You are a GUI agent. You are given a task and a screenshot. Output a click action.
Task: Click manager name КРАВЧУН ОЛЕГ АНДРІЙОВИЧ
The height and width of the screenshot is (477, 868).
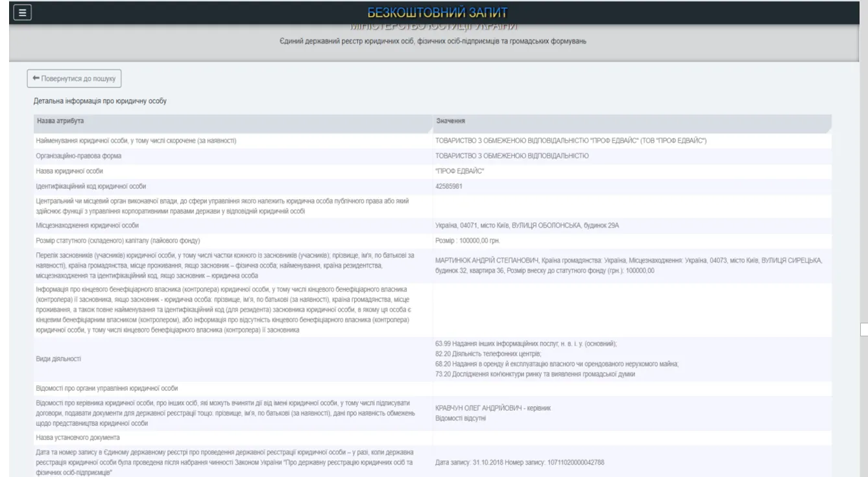click(483, 408)
